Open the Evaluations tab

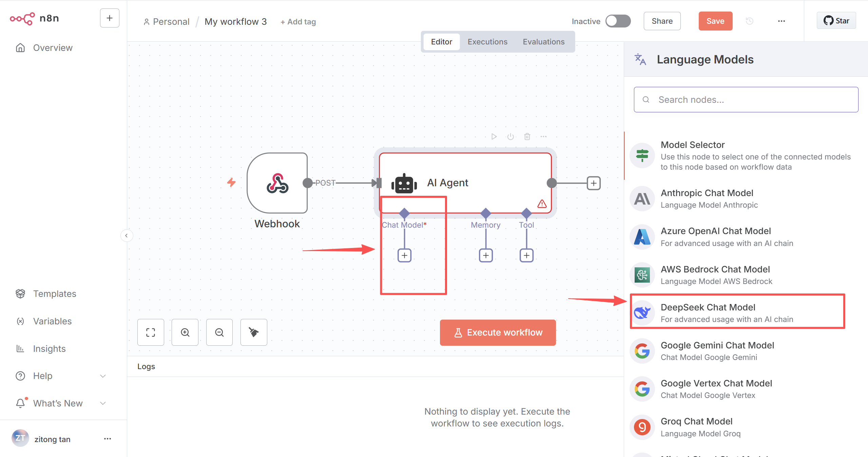coord(543,42)
